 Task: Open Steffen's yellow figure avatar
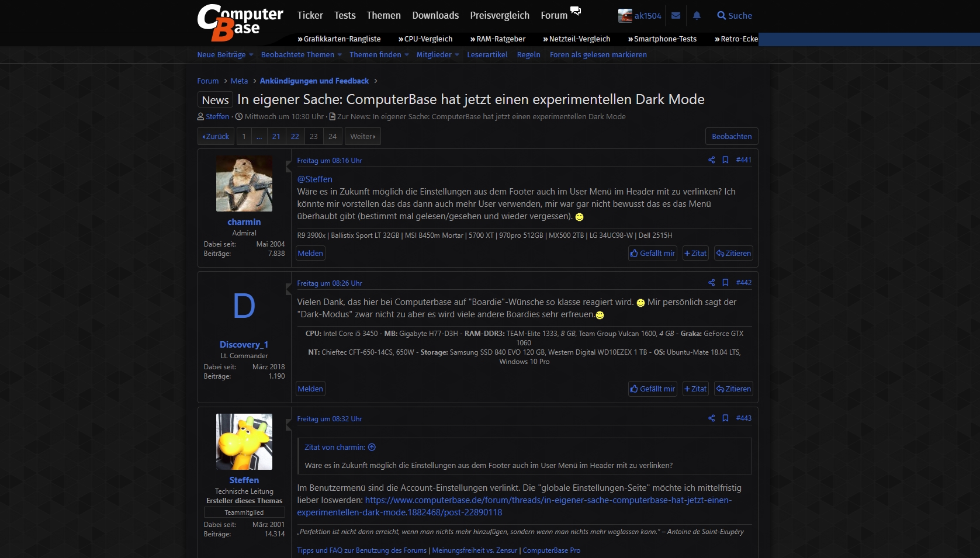pyautogui.click(x=244, y=442)
